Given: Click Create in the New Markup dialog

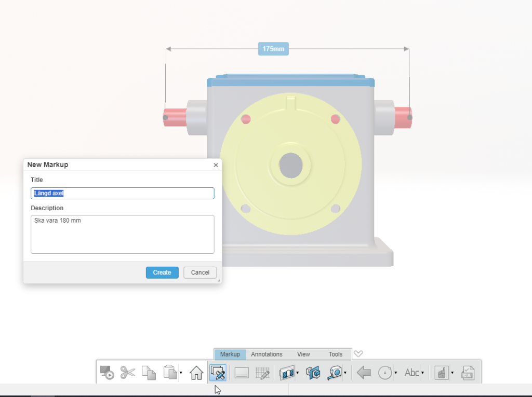Looking at the screenshot, I should coord(162,272).
